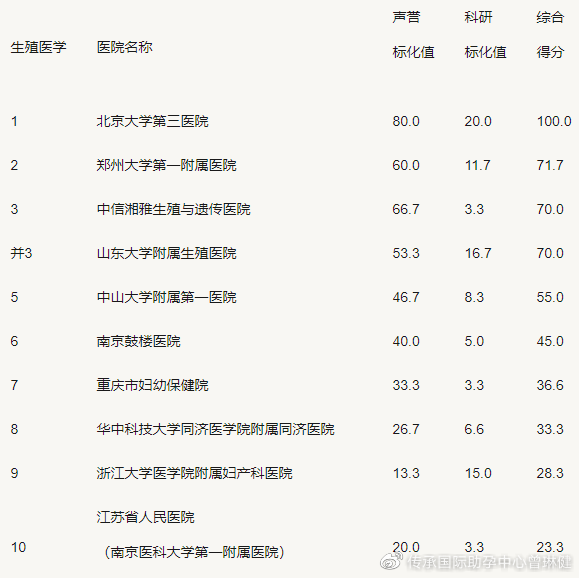Click rank 9 beside 浙江大学 hospital
Viewport: 579px width, 578px height.
(x=14, y=473)
